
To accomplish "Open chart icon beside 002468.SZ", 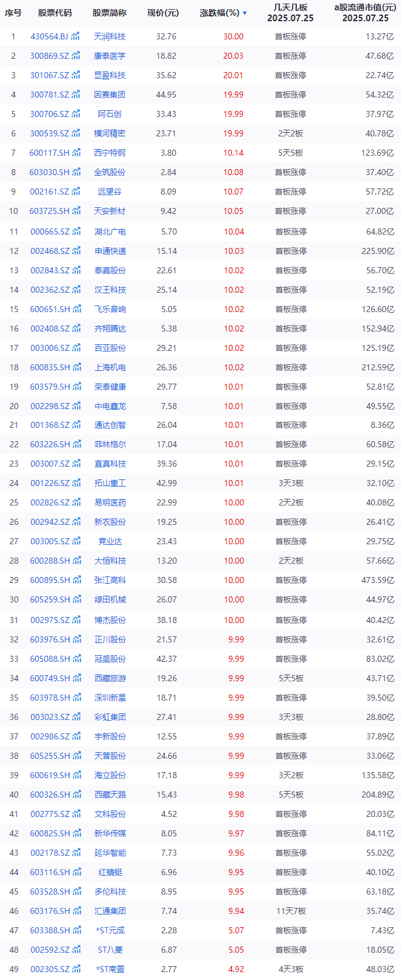I will point(76,251).
